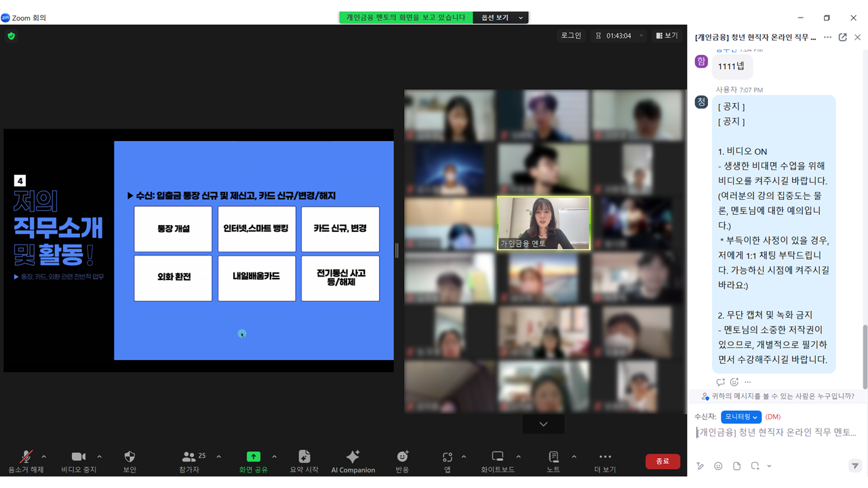Close the chat panel
Viewport: 868px width, 488px height.
858,37
